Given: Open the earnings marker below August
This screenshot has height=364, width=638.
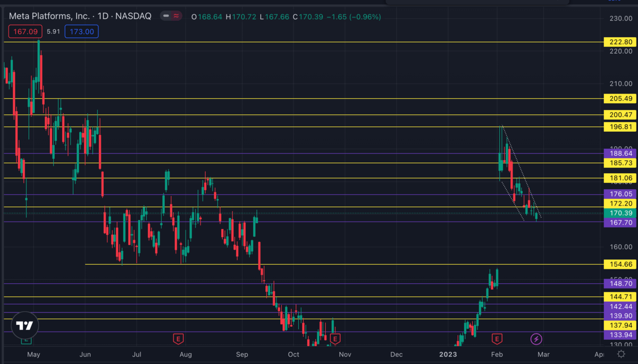Looking at the screenshot, I should point(179,338).
